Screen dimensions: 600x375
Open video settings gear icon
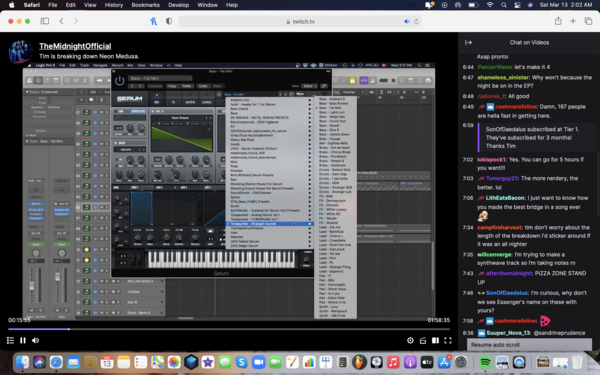point(410,340)
